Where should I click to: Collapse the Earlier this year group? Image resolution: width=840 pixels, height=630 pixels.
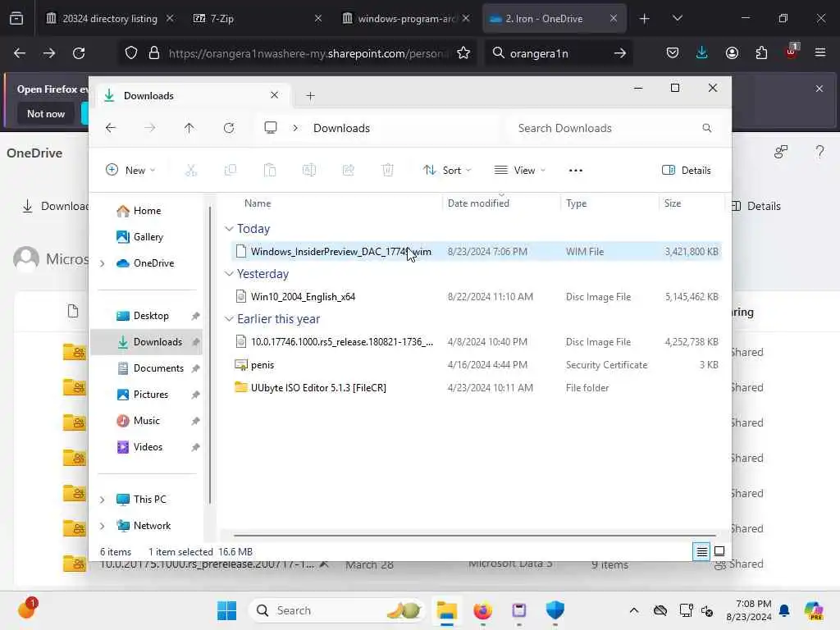pos(230,319)
